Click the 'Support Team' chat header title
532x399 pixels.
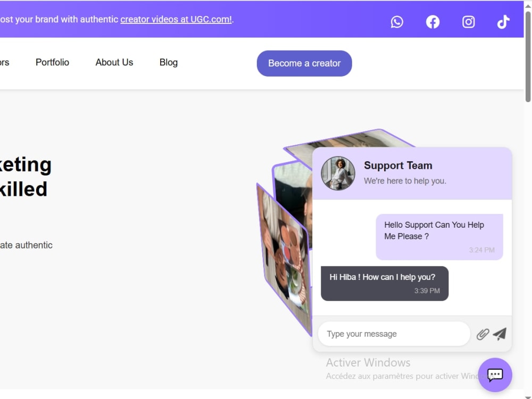[x=398, y=165]
